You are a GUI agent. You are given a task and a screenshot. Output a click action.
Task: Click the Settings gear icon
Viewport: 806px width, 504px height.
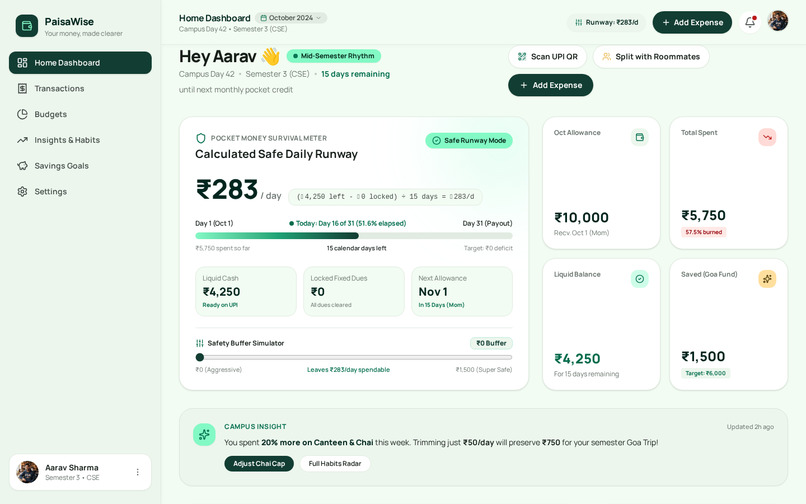tap(22, 191)
